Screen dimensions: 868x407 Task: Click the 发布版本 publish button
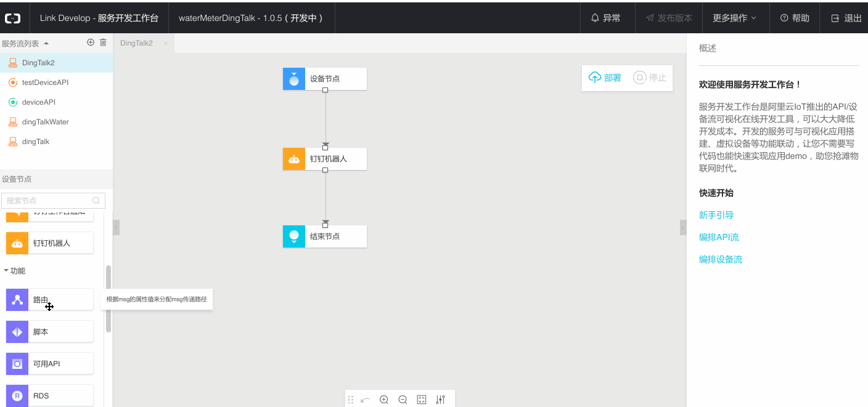pyautogui.click(x=669, y=18)
